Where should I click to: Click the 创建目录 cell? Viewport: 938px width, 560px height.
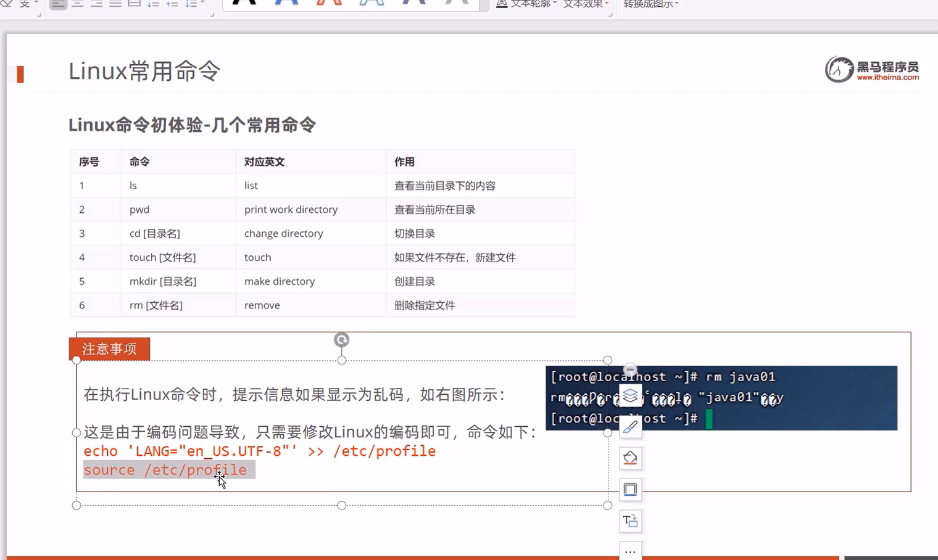click(x=480, y=281)
